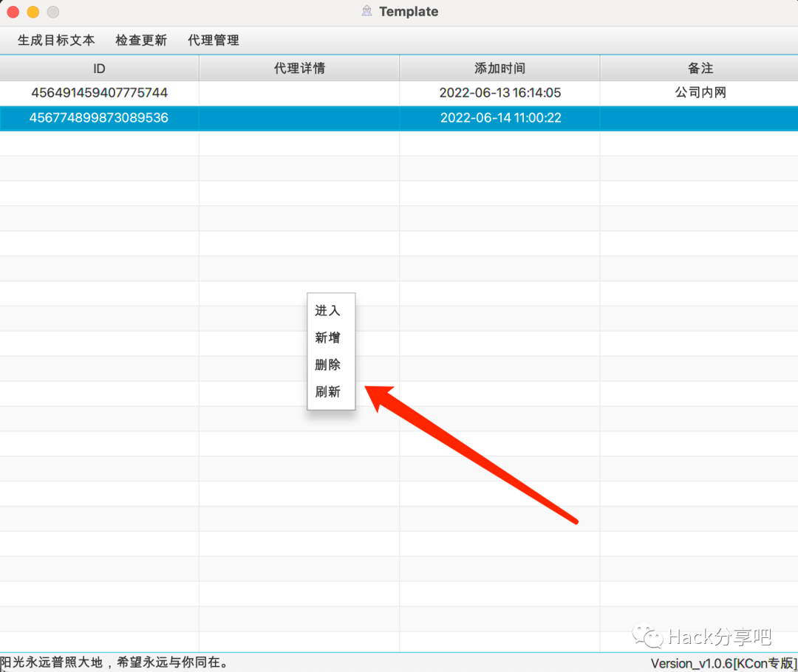Click the 添加时间 column header
798x672 pixels.
tap(499, 68)
